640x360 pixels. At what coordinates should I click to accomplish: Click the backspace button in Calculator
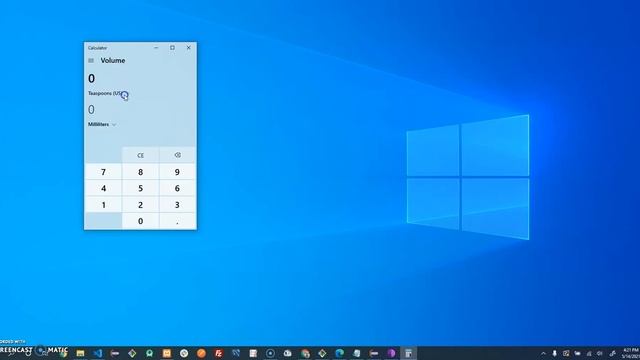click(x=178, y=155)
